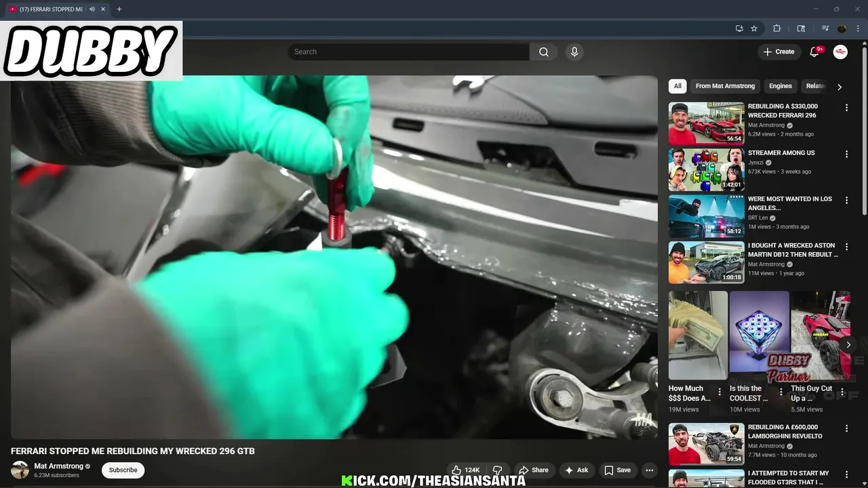Screen dimensions: 868x488
Task: Click 'REBUILDING A £600,000 LAMBORGHINI REVUELTO' title
Action: coord(785,432)
